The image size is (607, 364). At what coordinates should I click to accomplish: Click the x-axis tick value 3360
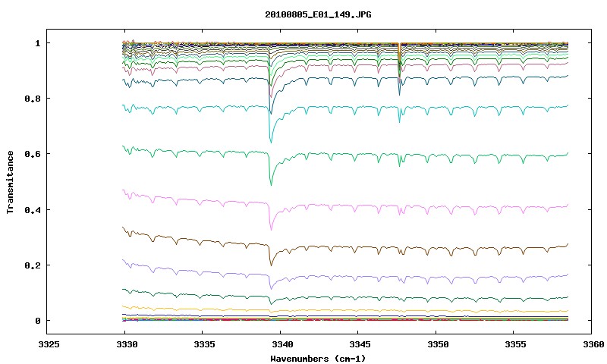coord(593,344)
